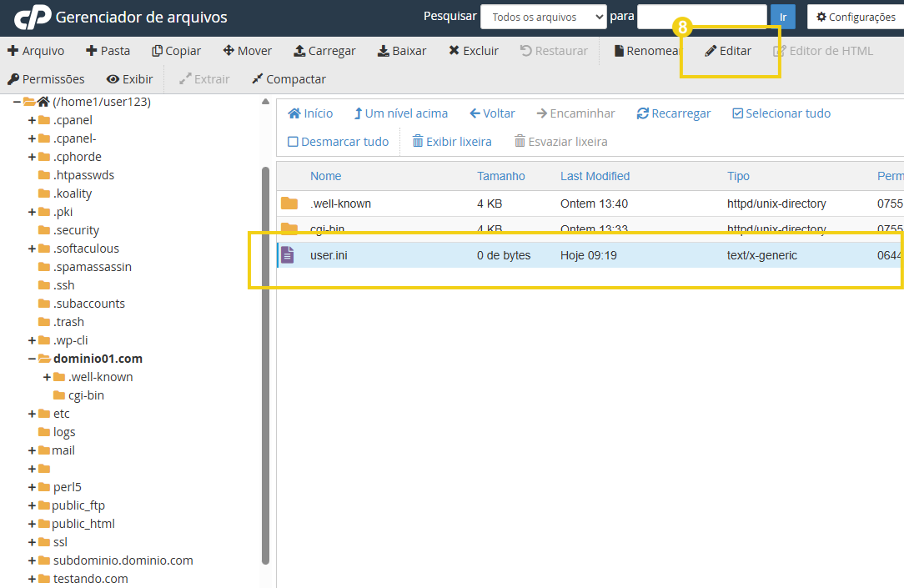Image resolution: width=904 pixels, height=588 pixels.
Task: Collapse the /home1/user123 root tree node
Action: (17, 102)
